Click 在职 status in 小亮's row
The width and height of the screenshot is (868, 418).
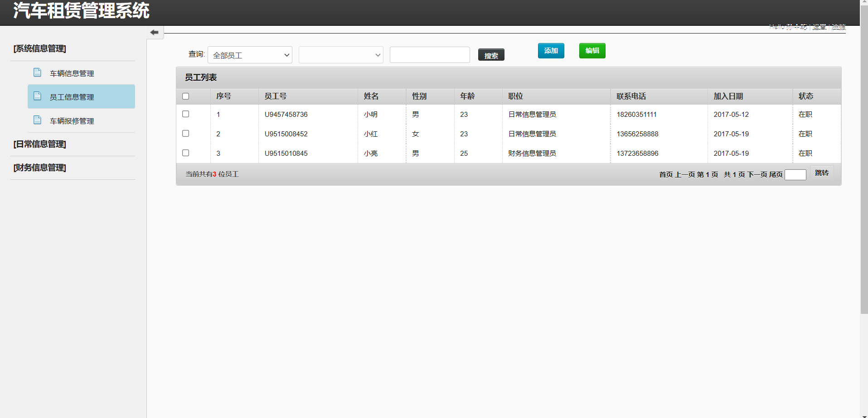[805, 154]
